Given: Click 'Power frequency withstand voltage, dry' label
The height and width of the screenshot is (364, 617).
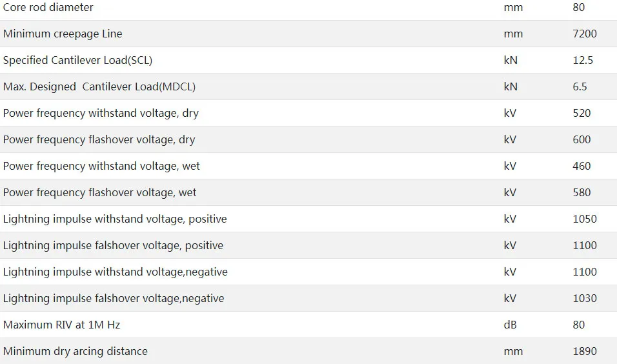Looking at the screenshot, I should point(101,114).
